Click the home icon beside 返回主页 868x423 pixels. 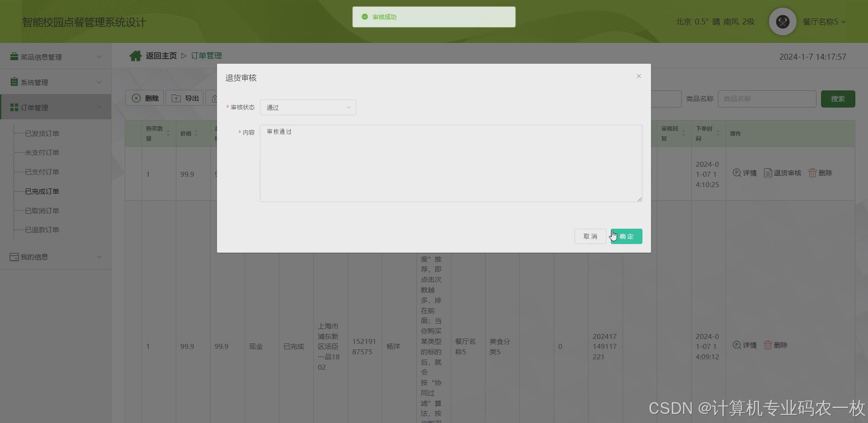135,55
